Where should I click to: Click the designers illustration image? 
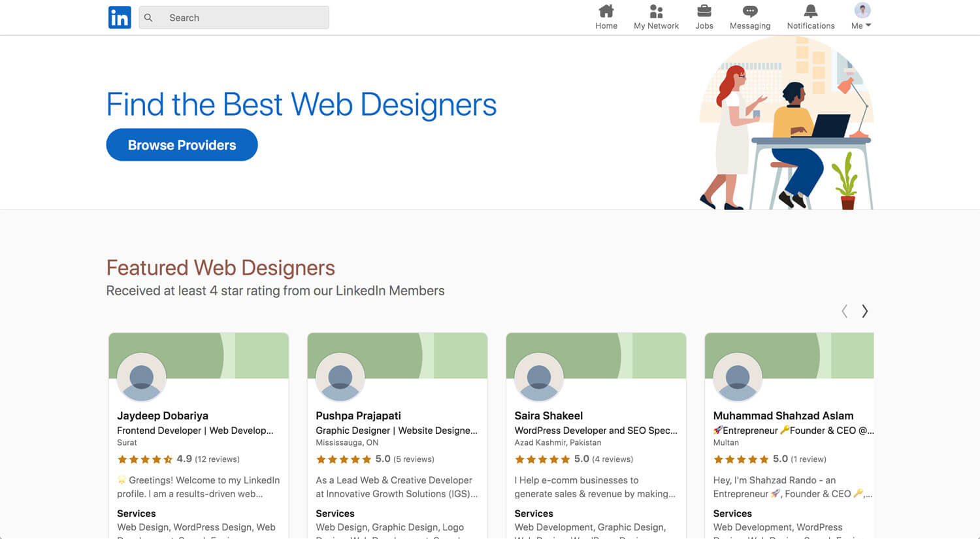[x=786, y=123]
